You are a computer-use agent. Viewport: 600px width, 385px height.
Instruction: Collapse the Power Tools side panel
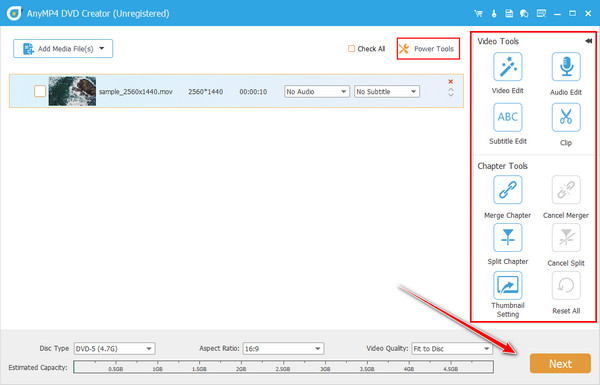point(589,41)
